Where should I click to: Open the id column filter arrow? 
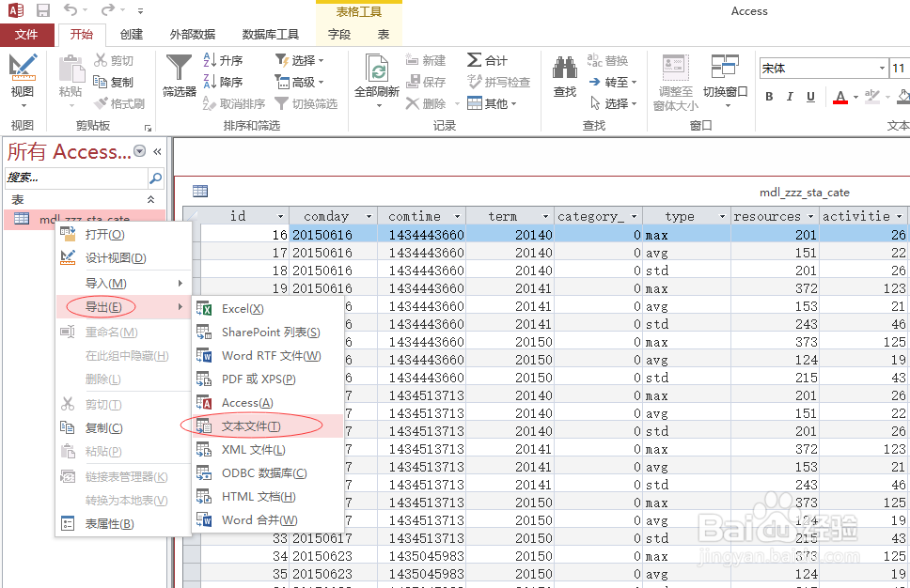click(281, 216)
